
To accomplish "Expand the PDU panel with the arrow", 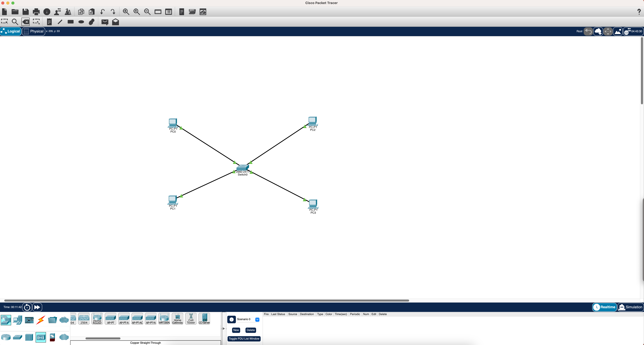I will pos(224,328).
